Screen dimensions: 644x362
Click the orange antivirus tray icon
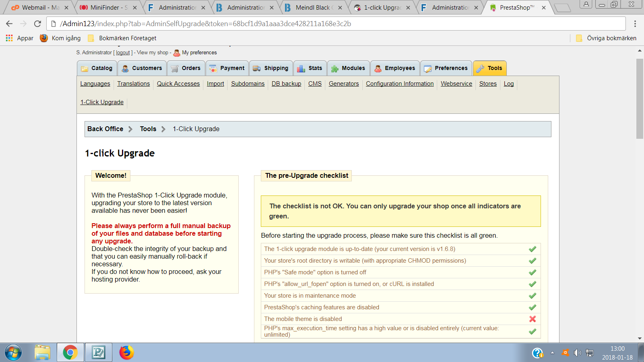click(565, 353)
